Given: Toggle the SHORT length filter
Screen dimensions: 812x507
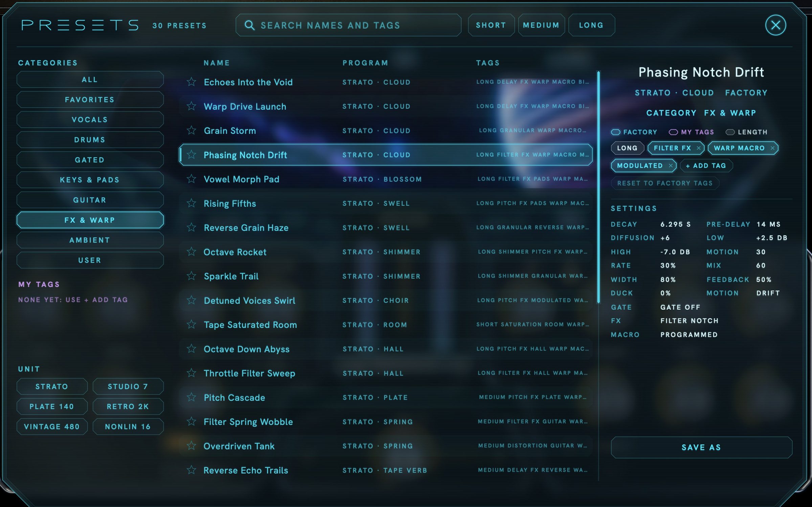Looking at the screenshot, I should [x=491, y=25].
